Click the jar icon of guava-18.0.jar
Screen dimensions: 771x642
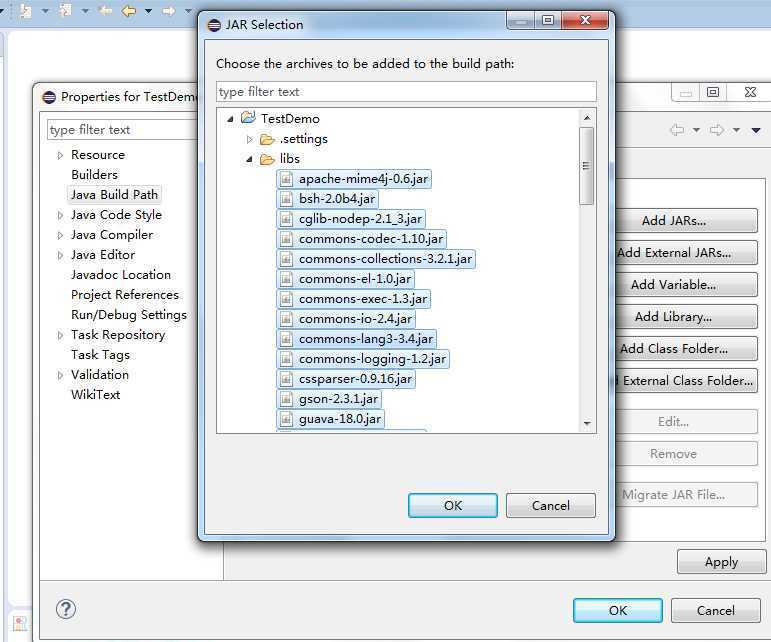(286, 419)
